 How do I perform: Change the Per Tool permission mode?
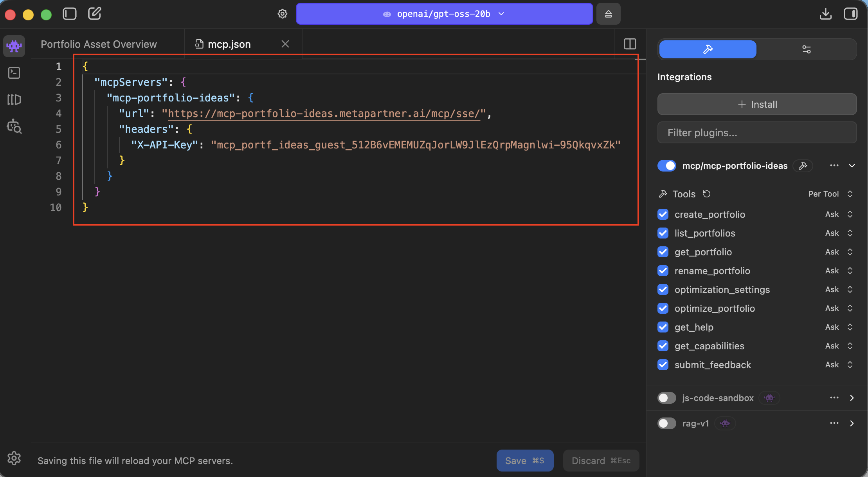point(830,194)
